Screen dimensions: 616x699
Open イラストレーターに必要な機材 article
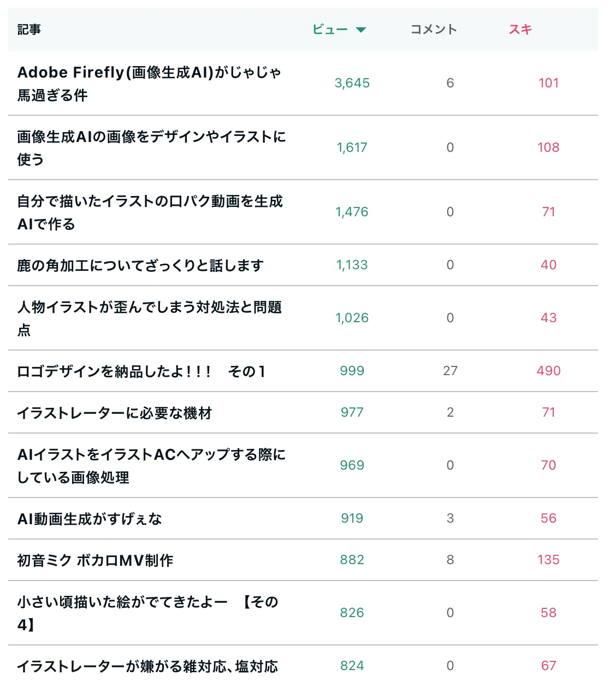[x=115, y=413]
